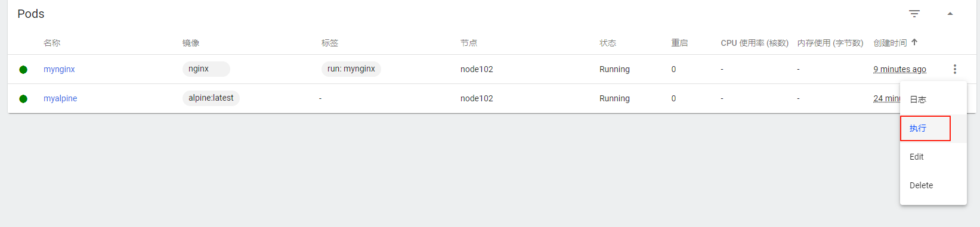Click the sort arrow next to 创建时间

pos(914,42)
